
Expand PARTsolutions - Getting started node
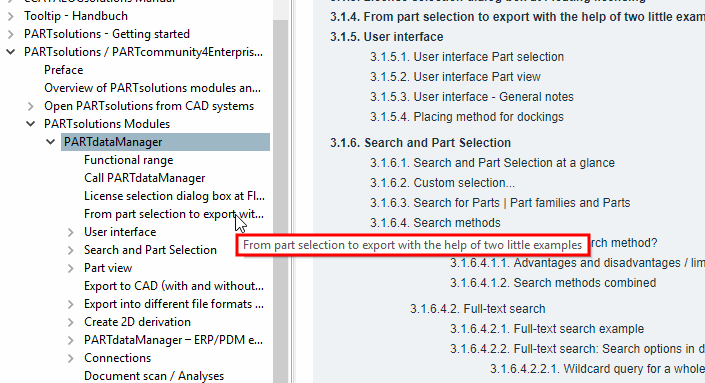click(x=10, y=35)
